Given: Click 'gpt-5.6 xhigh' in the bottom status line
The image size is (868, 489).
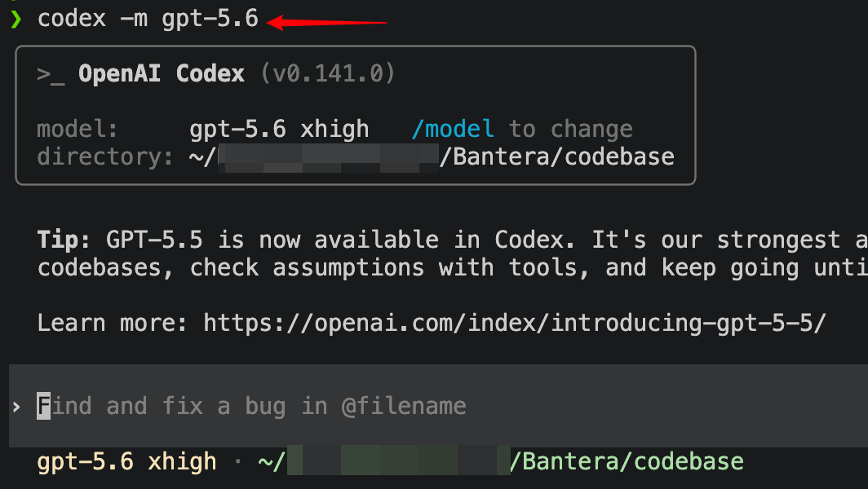Looking at the screenshot, I should [126, 461].
